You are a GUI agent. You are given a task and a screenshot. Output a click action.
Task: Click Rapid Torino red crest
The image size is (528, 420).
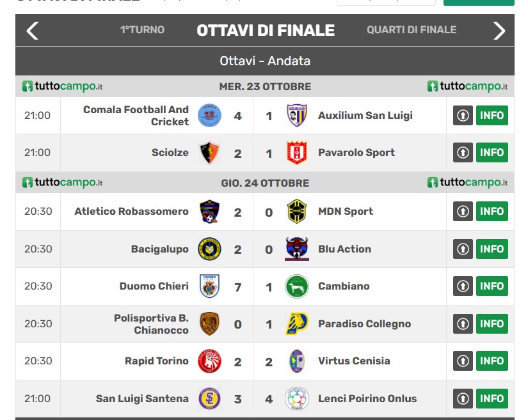click(x=209, y=361)
